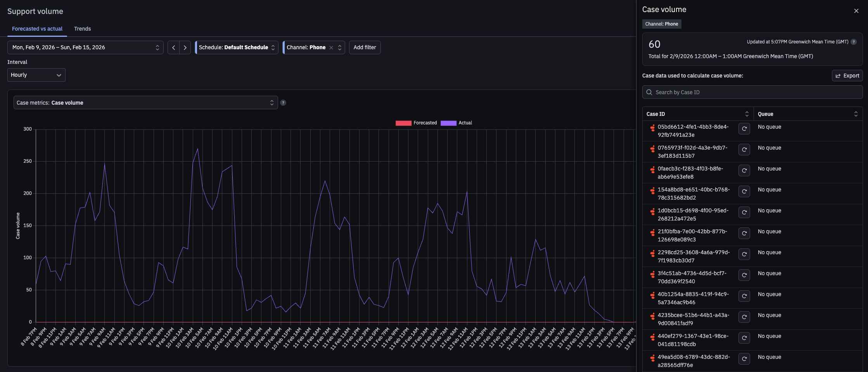Open help icon beside Updated at time
The height and width of the screenshot is (372, 868).
(x=854, y=42)
